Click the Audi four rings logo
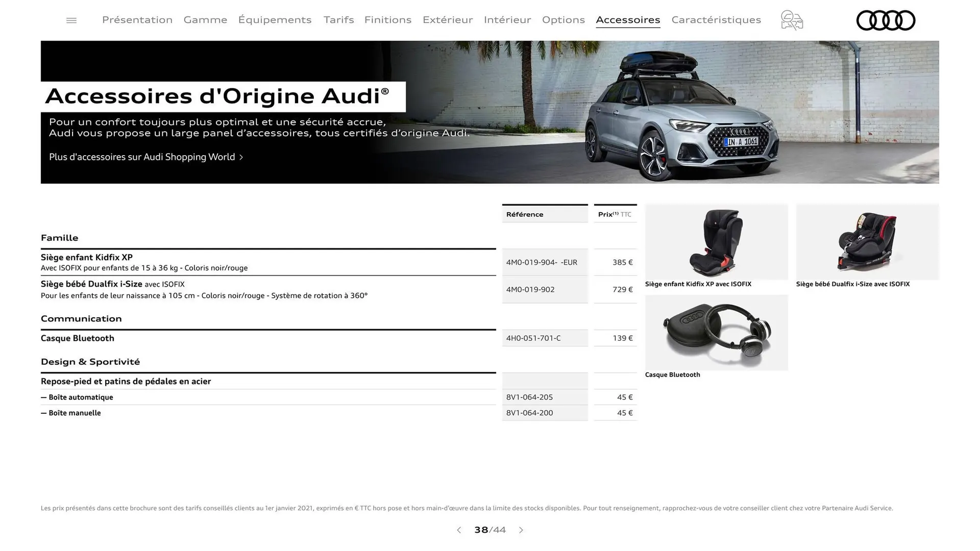This screenshot has height=551, width=980. [x=886, y=20]
